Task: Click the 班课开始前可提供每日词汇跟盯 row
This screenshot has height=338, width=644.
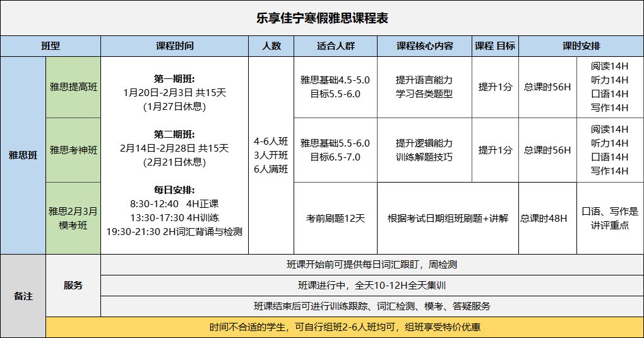Action: coord(372,264)
